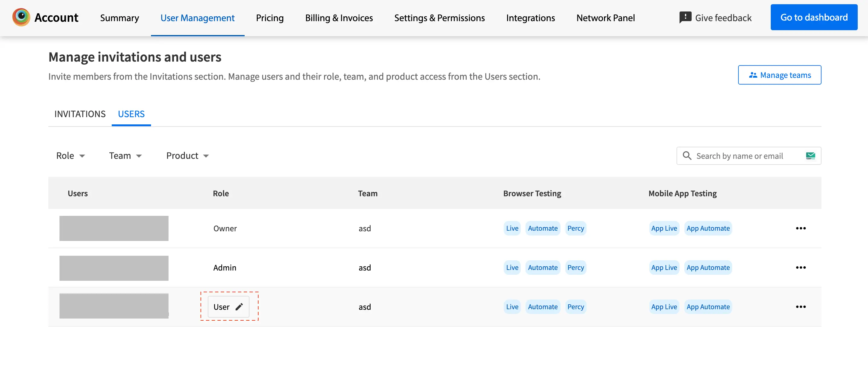Go to the Network Panel page
The height and width of the screenshot is (378, 868).
click(x=605, y=18)
